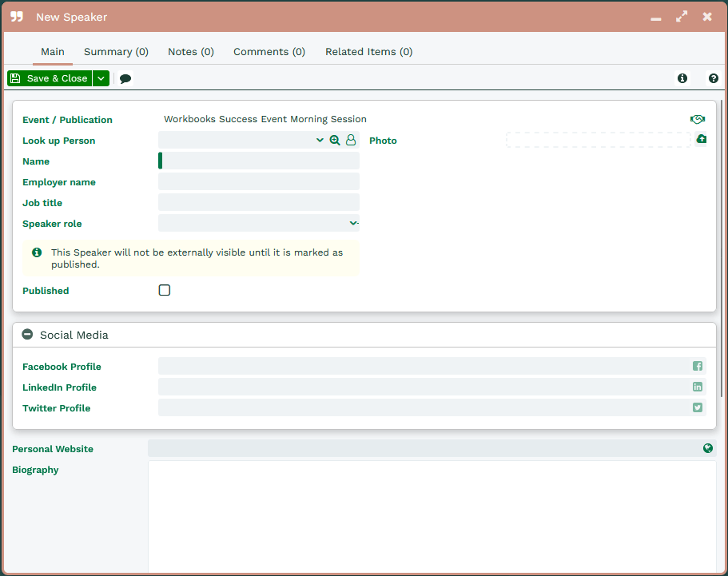
Task: Click the globe icon by Personal Website
Action: (707, 448)
